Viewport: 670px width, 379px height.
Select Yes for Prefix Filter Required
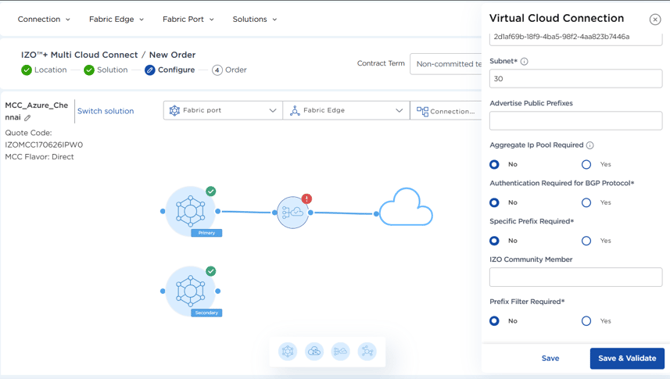(586, 321)
